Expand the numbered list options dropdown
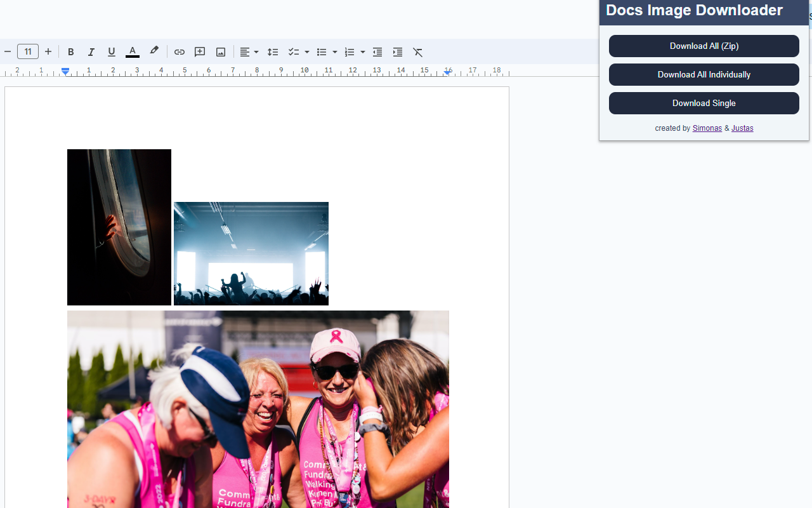This screenshot has height=508, width=812. point(362,52)
